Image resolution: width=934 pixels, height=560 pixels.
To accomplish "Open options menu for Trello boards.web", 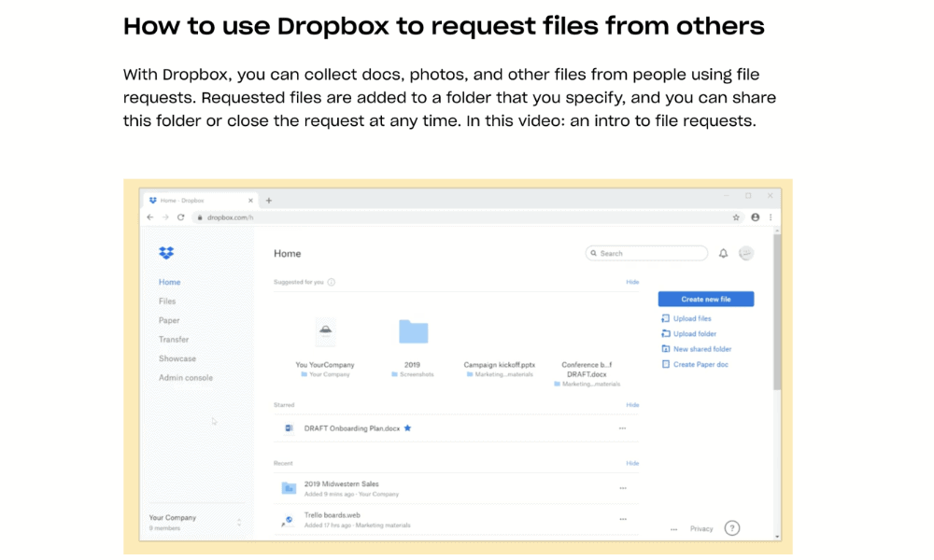I will click(623, 519).
